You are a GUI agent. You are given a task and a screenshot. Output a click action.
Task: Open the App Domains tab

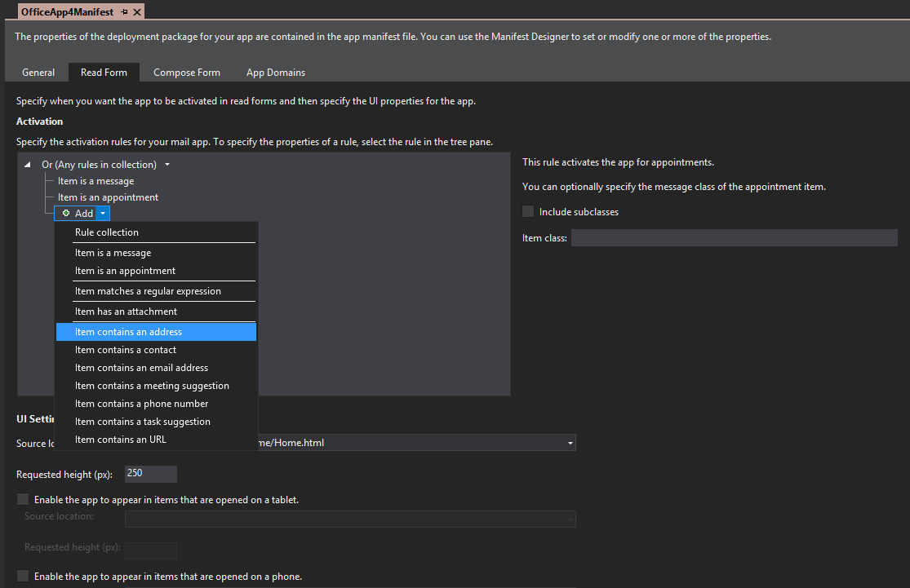pos(275,72)
